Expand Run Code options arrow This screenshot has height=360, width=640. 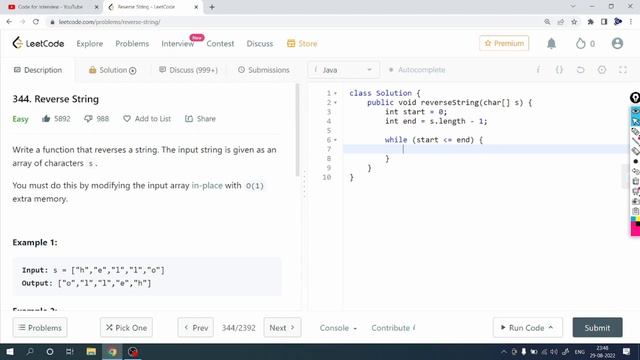[x=551, y=327]
